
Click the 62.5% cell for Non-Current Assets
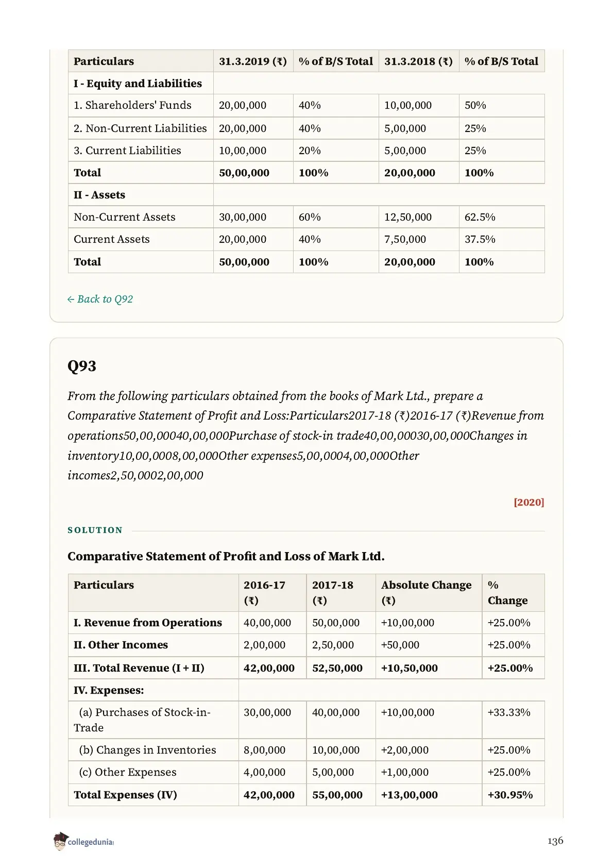(480, 217)
